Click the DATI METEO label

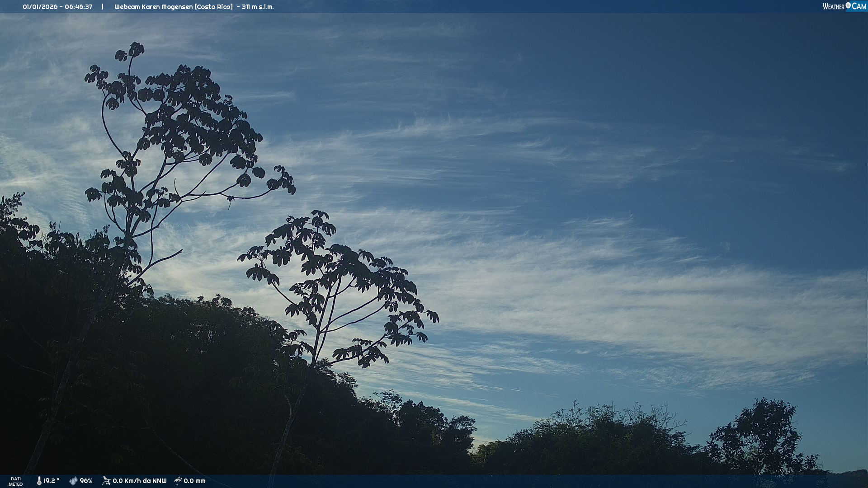pos(16,481)
